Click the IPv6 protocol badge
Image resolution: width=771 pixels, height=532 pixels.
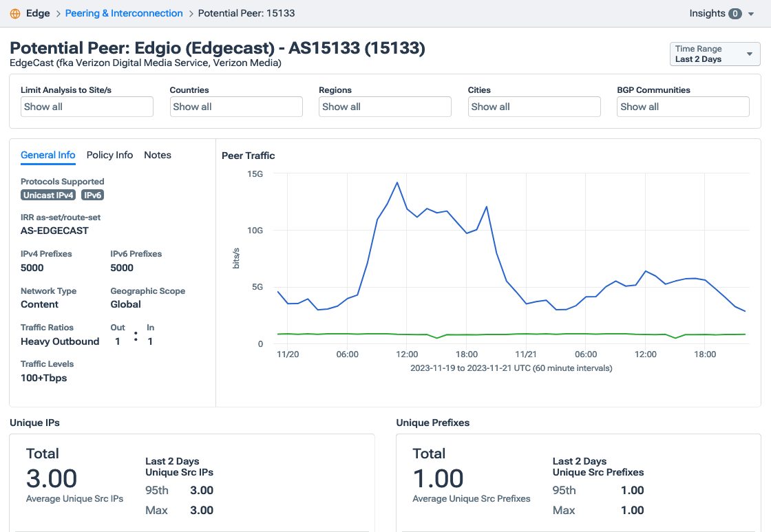click(93, 195)
